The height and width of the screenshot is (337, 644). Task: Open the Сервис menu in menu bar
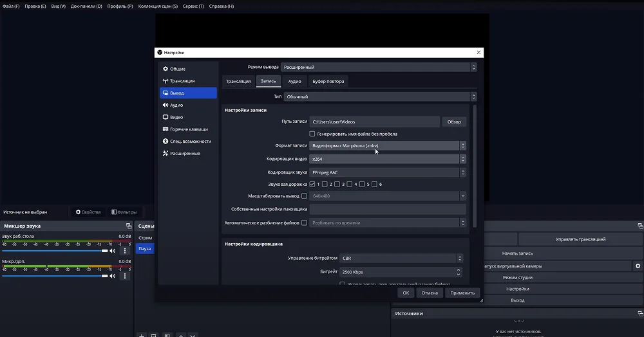[193, 6]
